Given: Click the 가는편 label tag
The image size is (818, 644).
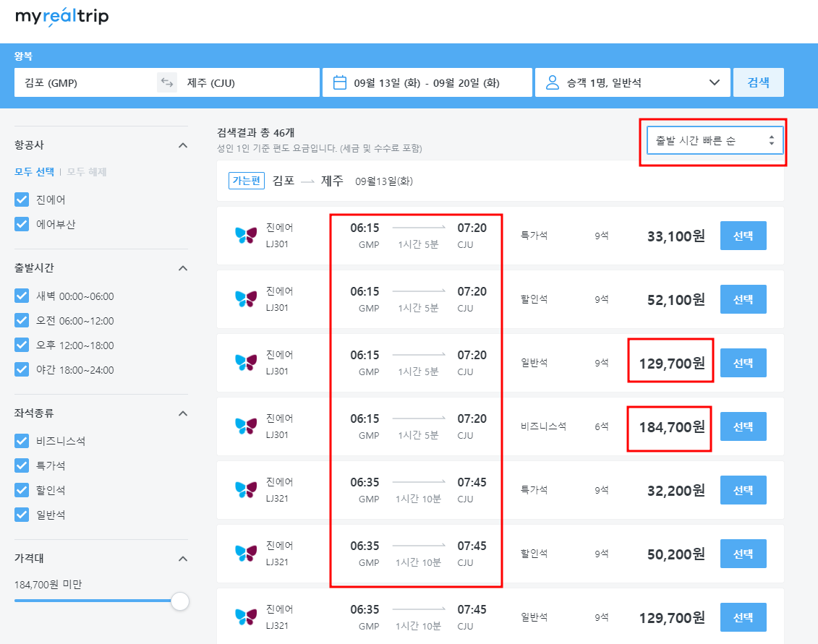Looking at the screenshot, I should 247,181.
